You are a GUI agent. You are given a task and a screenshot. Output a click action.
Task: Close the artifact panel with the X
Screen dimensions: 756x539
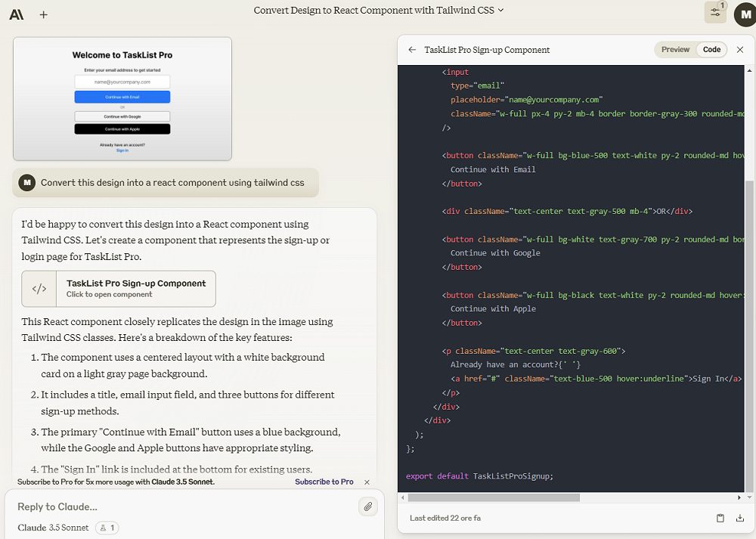(740, 50)
